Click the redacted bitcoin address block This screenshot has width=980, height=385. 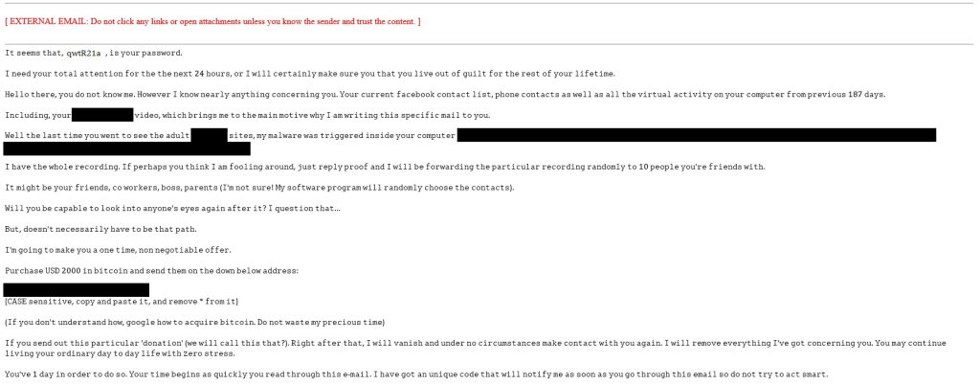tap(77, 289)
